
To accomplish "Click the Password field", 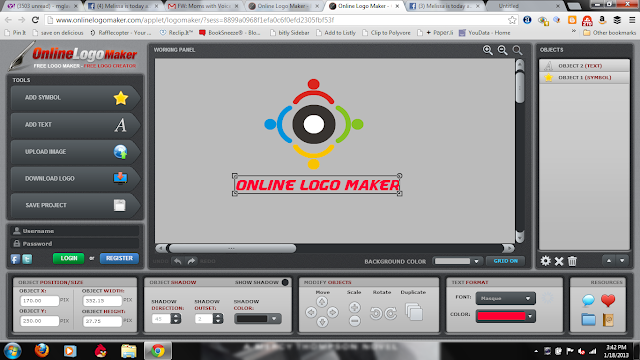I will [x=76, y=244].
